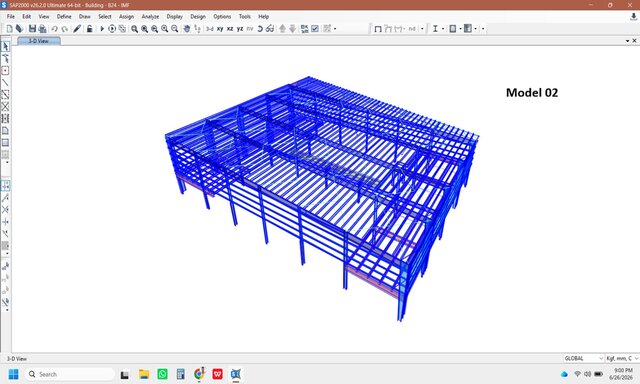Save the model using the floppy disk icon
This screenshot has width=640, height=384.
tap(32, 29)
